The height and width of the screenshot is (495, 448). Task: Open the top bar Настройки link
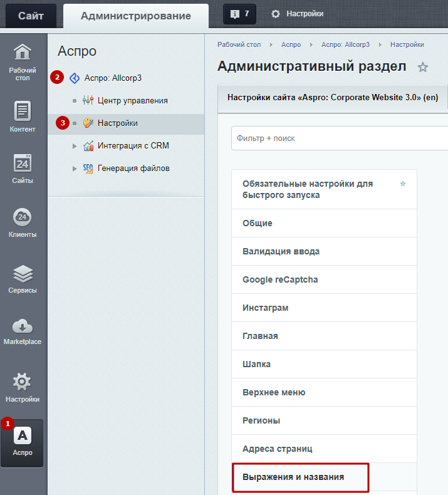click(x=305, y=14)
